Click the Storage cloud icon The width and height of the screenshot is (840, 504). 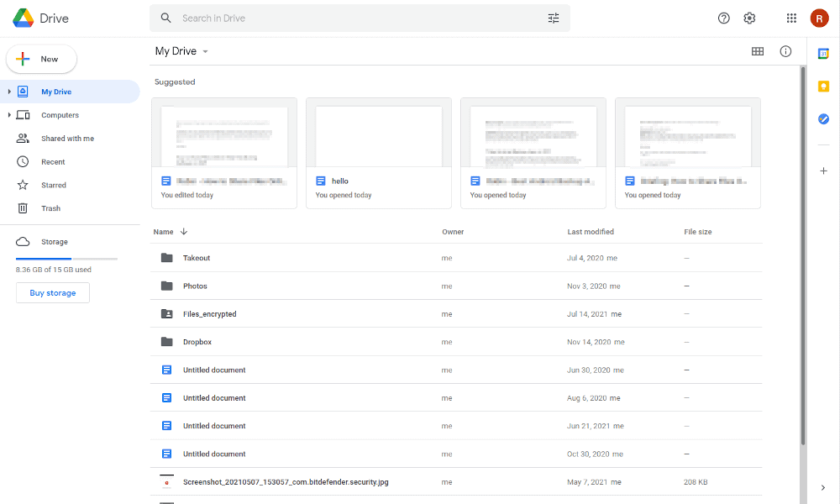click(23, 242)
